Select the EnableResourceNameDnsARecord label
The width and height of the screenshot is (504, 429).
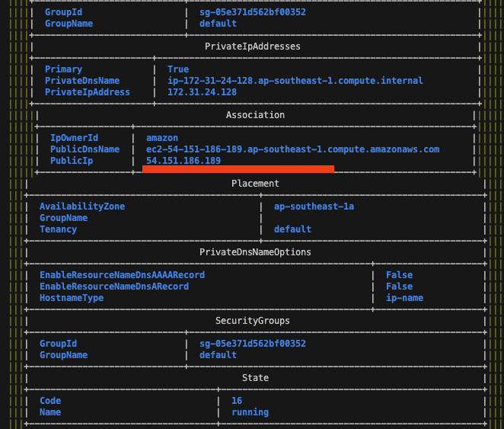(114, 287)
